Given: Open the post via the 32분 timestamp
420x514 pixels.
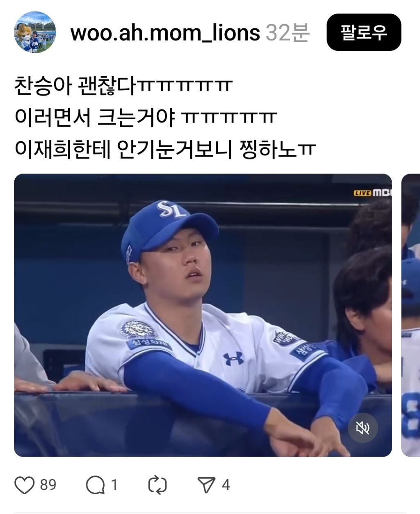Looking at the screenshot, I should (x=288, y=32).
